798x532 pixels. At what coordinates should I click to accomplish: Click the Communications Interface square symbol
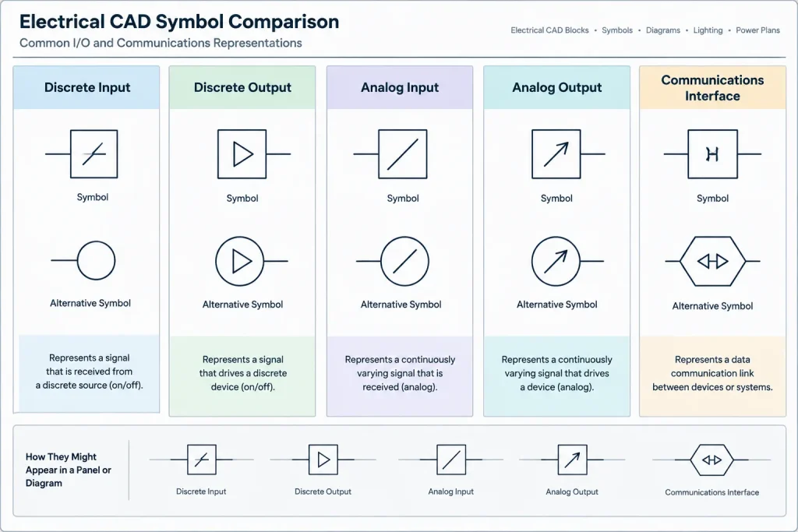[x=712, y=153]
